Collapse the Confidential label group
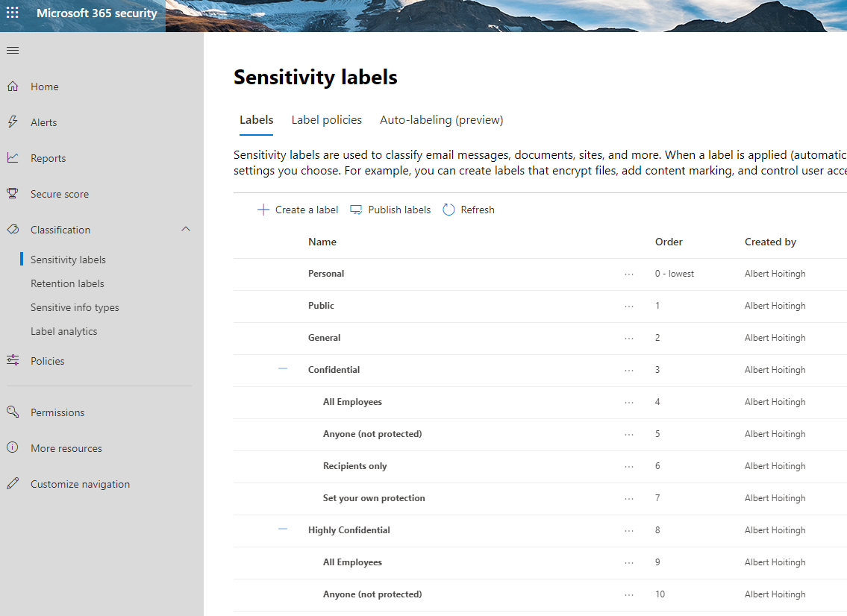The image size is (847, 616). coord(283,369)
